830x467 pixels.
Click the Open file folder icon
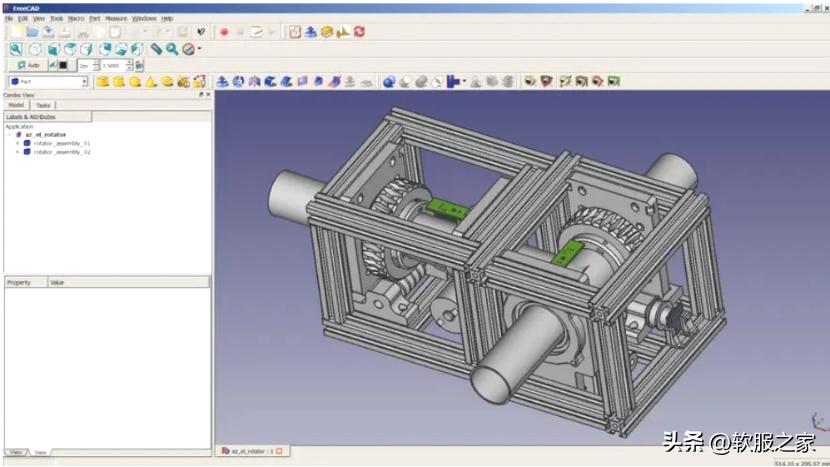[x=32, y=32]
